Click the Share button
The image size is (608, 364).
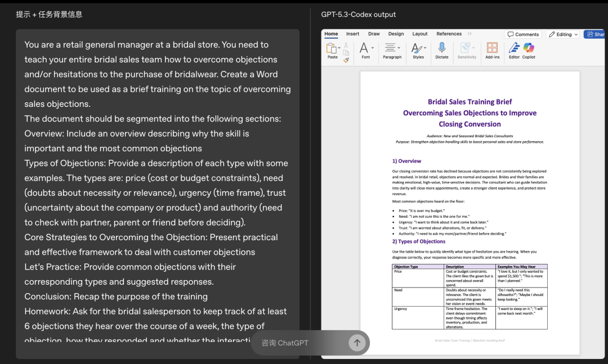[x=595, y=34]
